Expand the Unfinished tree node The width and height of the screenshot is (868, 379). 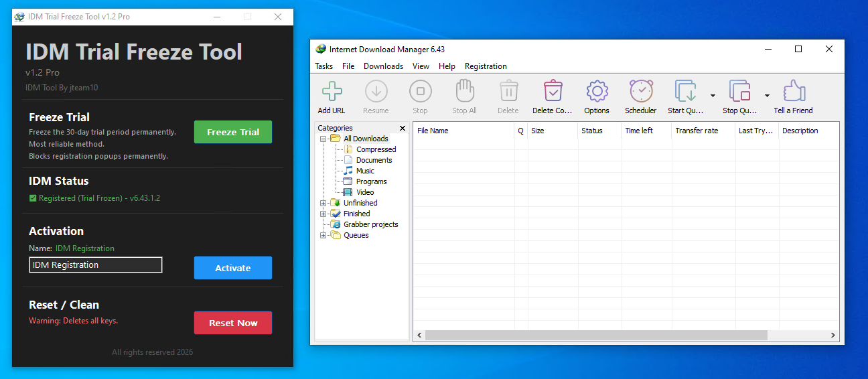click(323, 203)
